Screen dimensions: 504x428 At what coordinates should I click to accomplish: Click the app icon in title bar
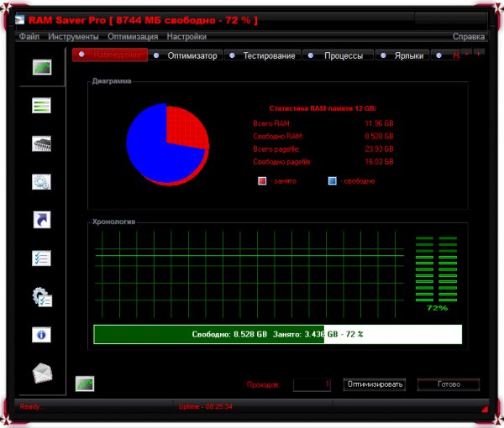click(x=19, y=19)
